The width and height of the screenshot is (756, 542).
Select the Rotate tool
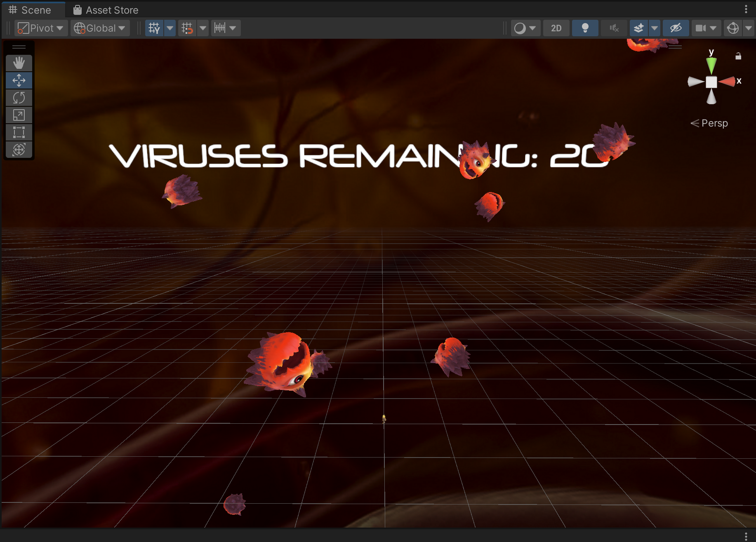point(19,98)
